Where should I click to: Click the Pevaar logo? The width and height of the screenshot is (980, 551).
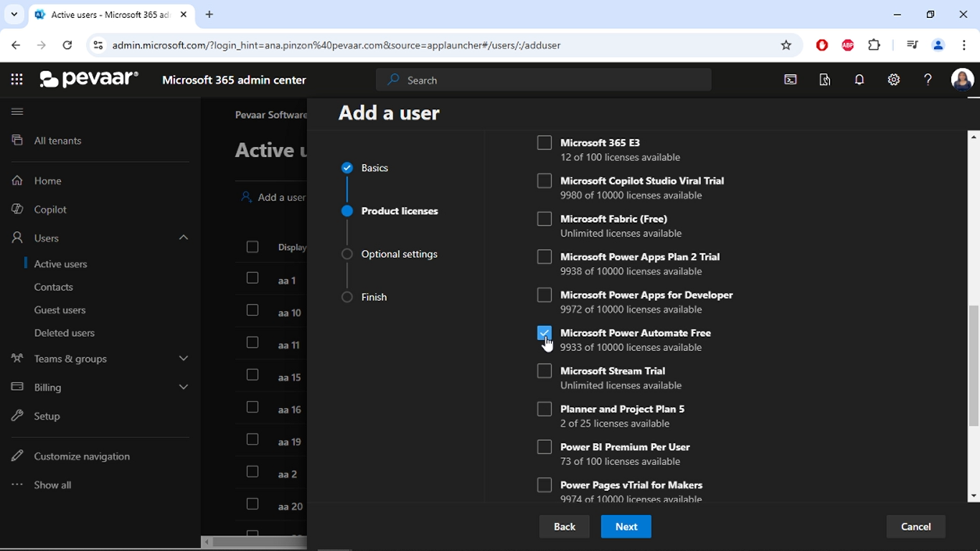click(x=89, y=79)
